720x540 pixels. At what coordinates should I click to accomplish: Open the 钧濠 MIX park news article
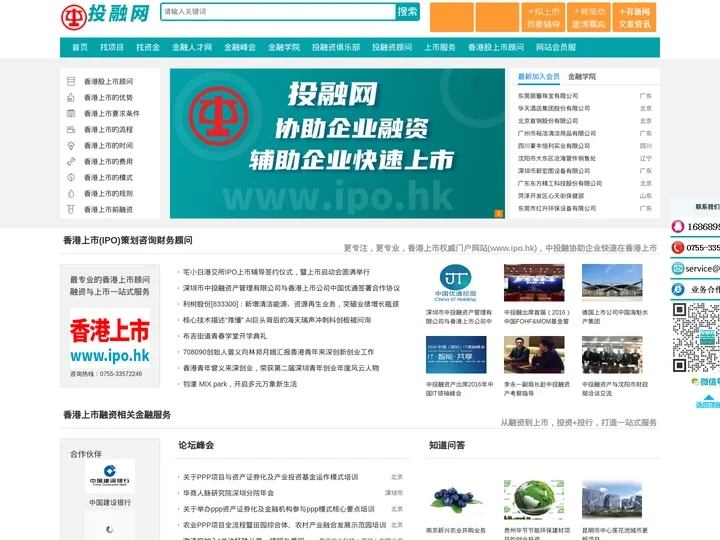[240, 384]
